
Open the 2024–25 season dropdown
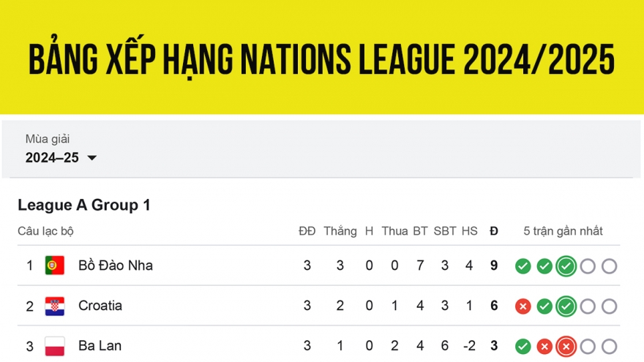[x=53, y=158]
